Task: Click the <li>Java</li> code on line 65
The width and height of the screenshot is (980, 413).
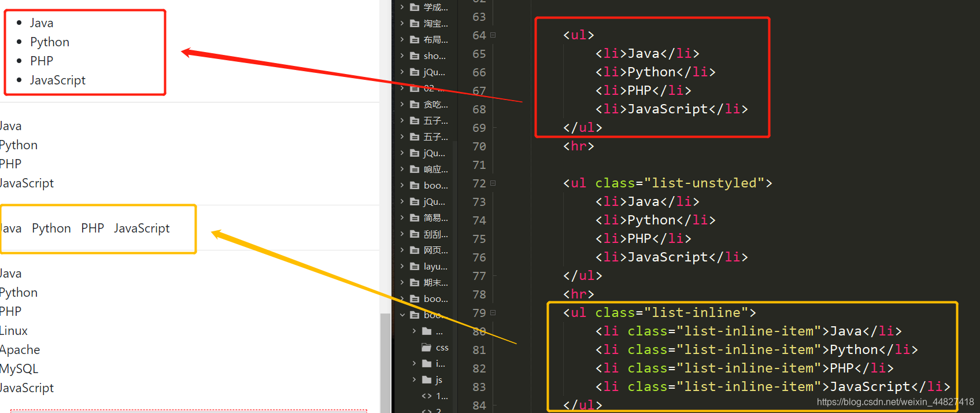Action: pos(648,54)
